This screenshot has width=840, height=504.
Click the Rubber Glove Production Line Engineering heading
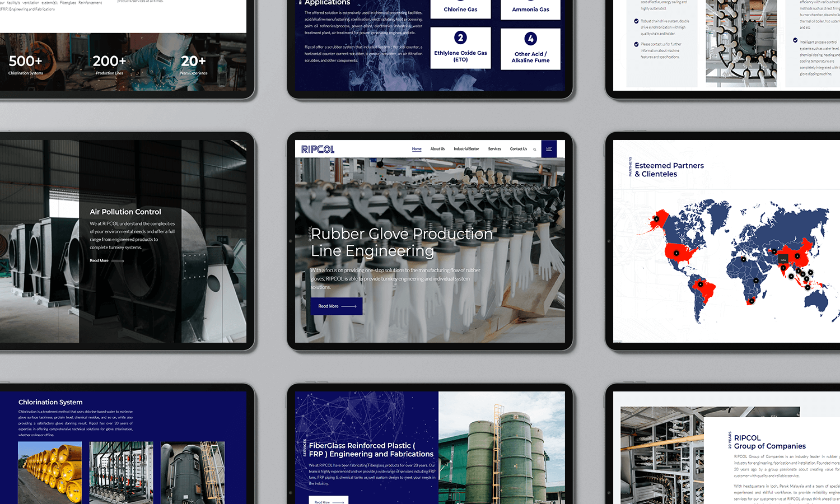click(x=402, y=242)
